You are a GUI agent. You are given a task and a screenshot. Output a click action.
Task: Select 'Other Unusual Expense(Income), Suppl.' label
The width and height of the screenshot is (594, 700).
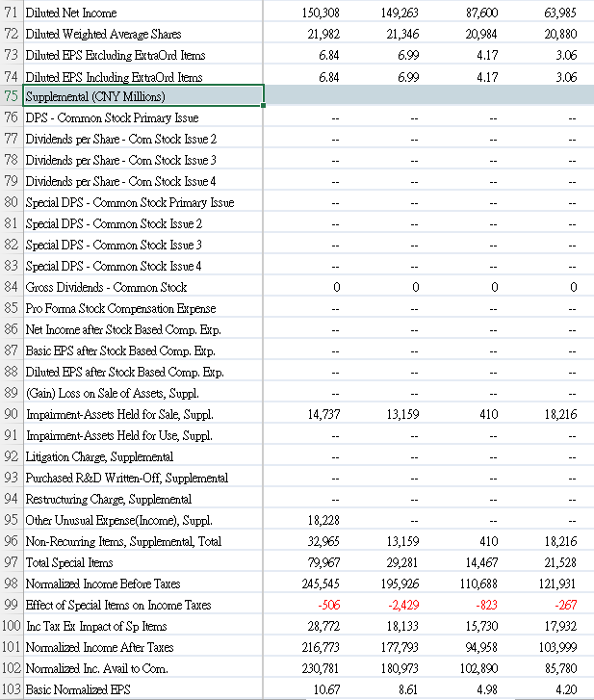[118, 521]
